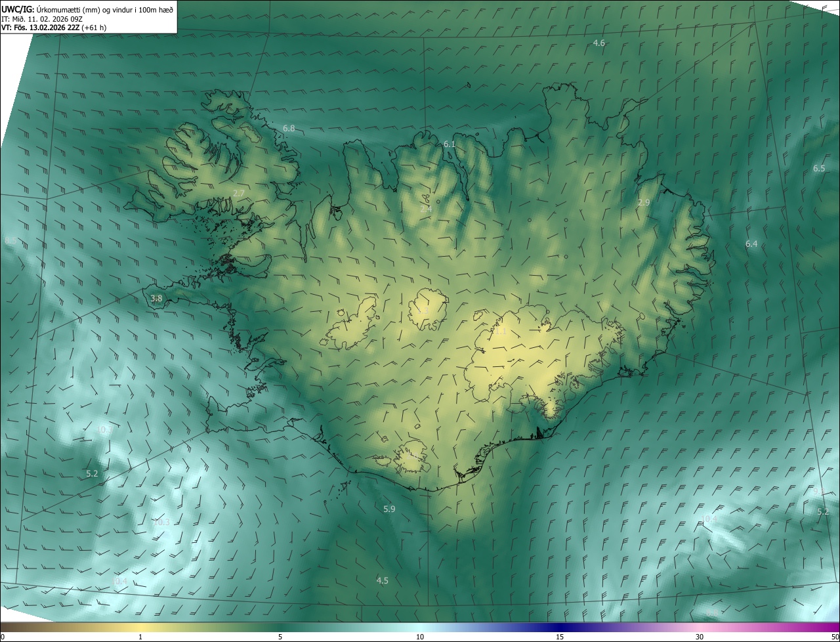Click the 5.9 value label off the south coast
This screenshot has height=642, width=840.
point(389,509)
